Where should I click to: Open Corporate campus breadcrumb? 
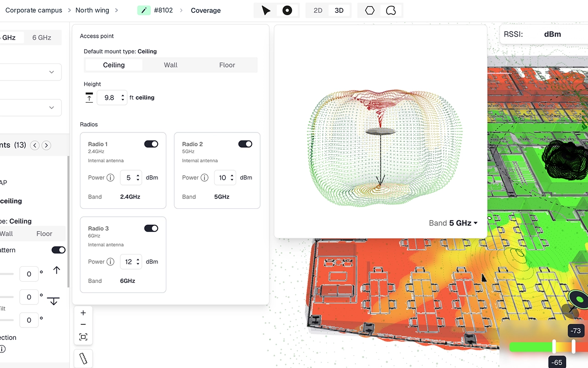(34, 10)
